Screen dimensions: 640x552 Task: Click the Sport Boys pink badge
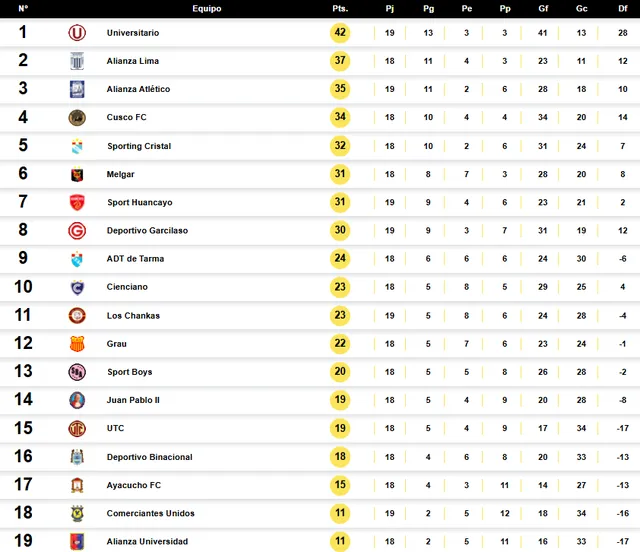77,372
